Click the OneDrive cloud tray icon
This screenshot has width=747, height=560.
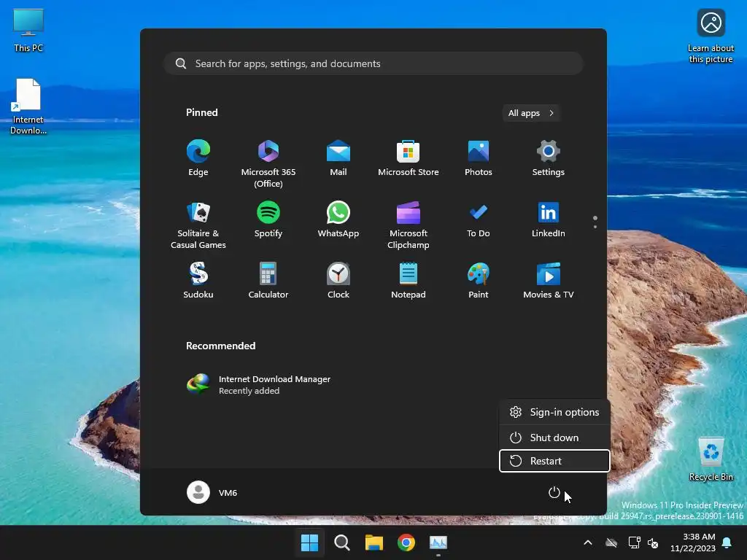(x=611, y=542)
